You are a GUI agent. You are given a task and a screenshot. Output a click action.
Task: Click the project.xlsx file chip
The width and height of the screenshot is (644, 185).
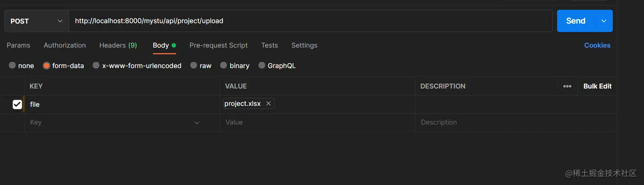point(248,104)
